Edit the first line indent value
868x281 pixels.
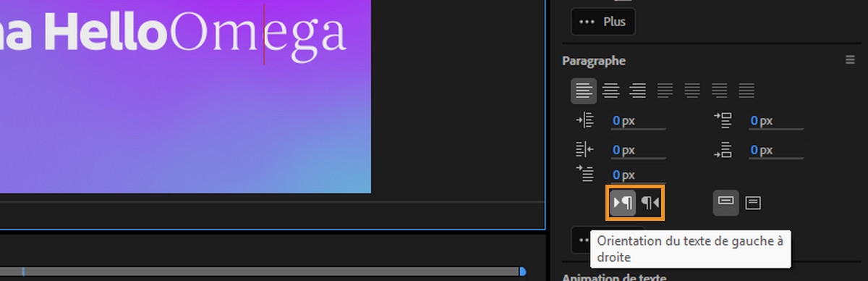(x=637, y=175)
